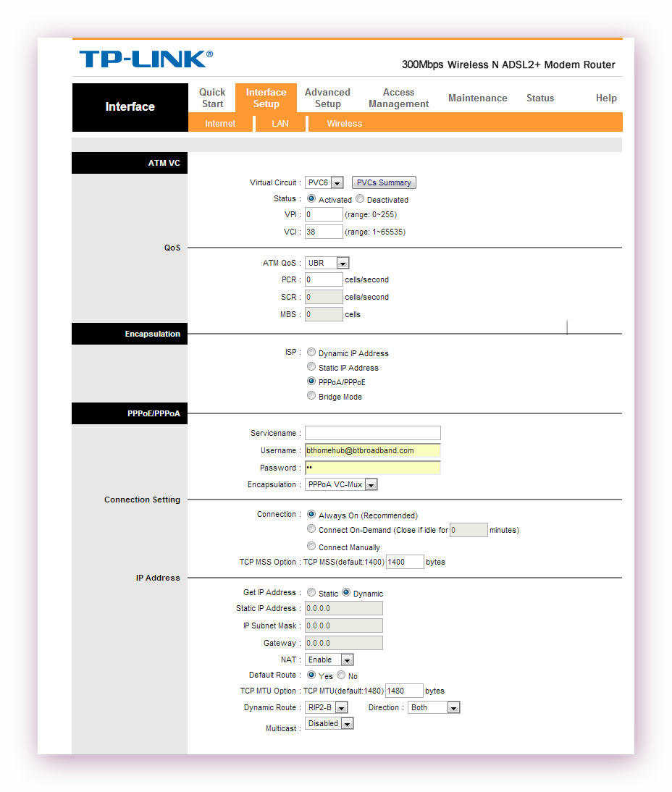Open the Maintenance tab
Viewport: 672px width, 792px height.
pos(477,98)
